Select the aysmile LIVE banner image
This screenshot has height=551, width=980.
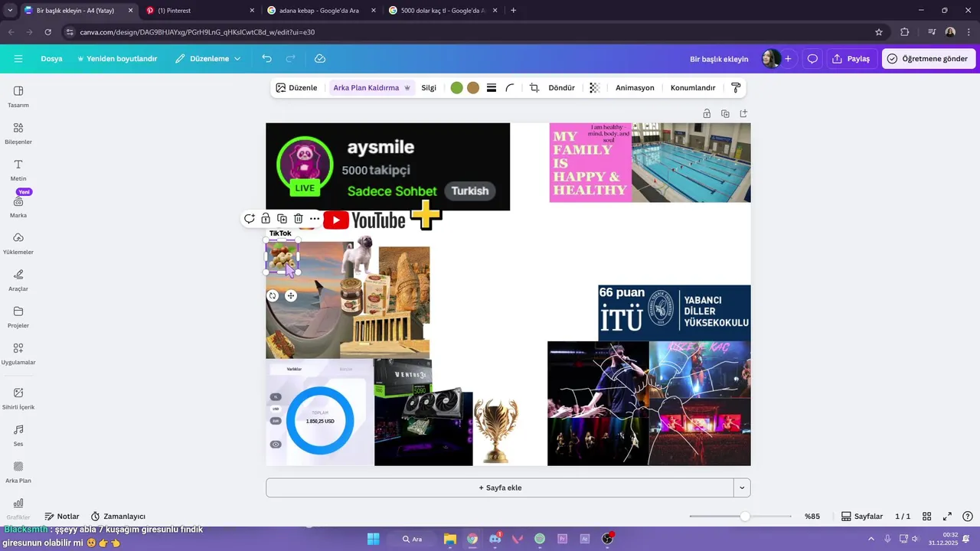(387, 166)
